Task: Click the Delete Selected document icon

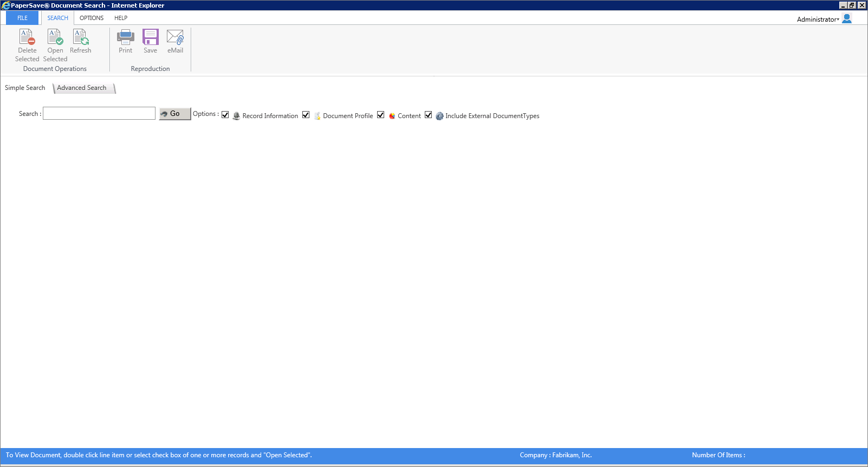Action: [27, 37]
